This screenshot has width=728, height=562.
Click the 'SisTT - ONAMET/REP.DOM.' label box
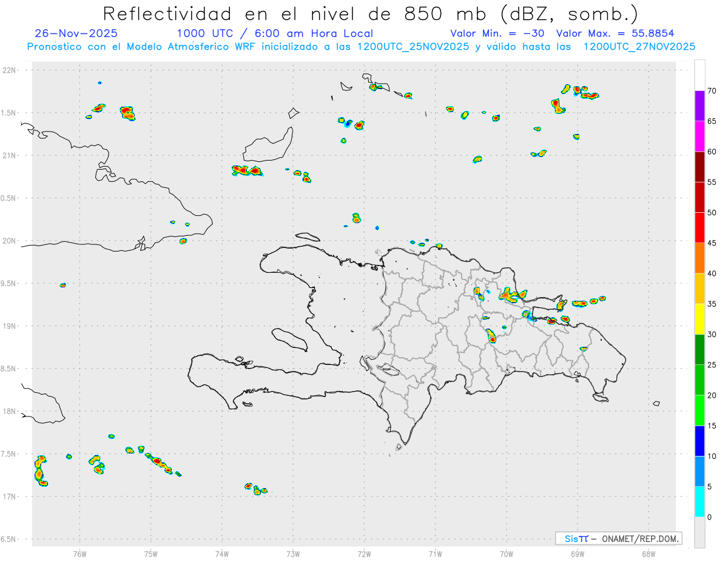(618, 538)
